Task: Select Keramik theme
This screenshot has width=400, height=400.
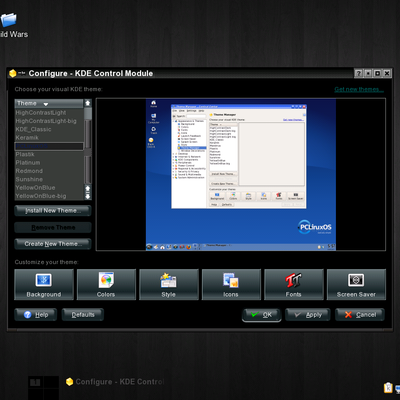Action: (x=49, y=138)
